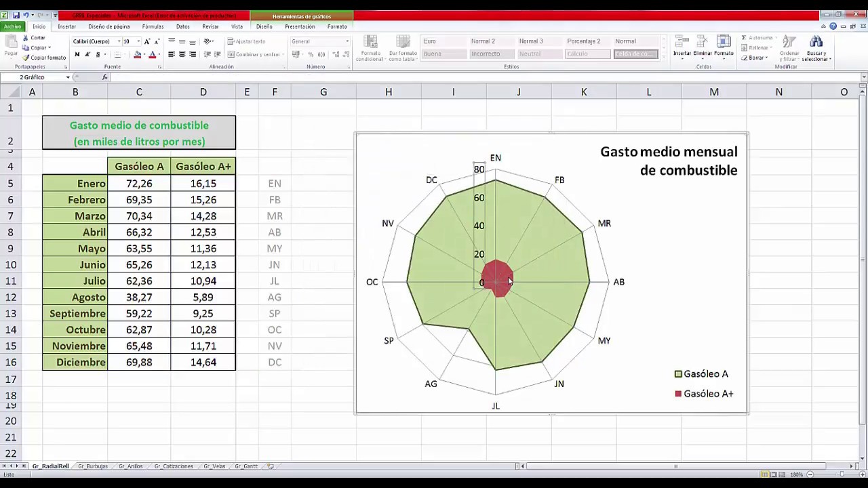Viewport: 868px width, 488px height.
Task: Click the thousands separator 000 icon
Action: click(x=320, y=54)
